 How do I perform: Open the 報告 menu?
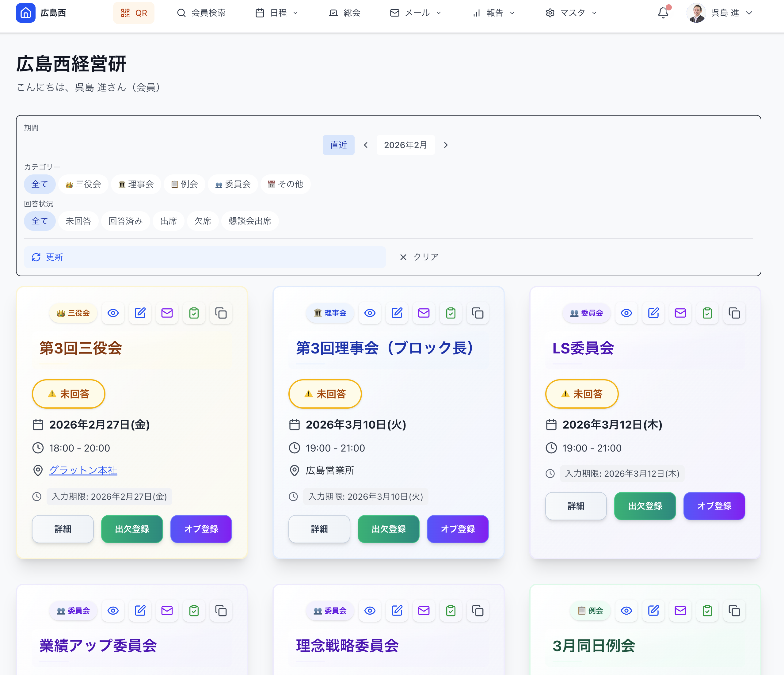(494, 13)
